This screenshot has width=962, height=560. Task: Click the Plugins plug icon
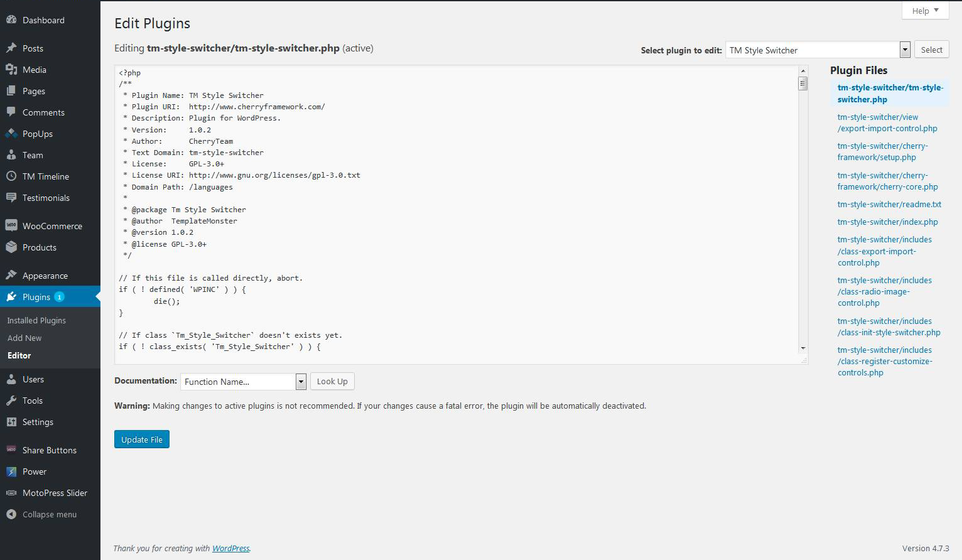coord(11,297)
